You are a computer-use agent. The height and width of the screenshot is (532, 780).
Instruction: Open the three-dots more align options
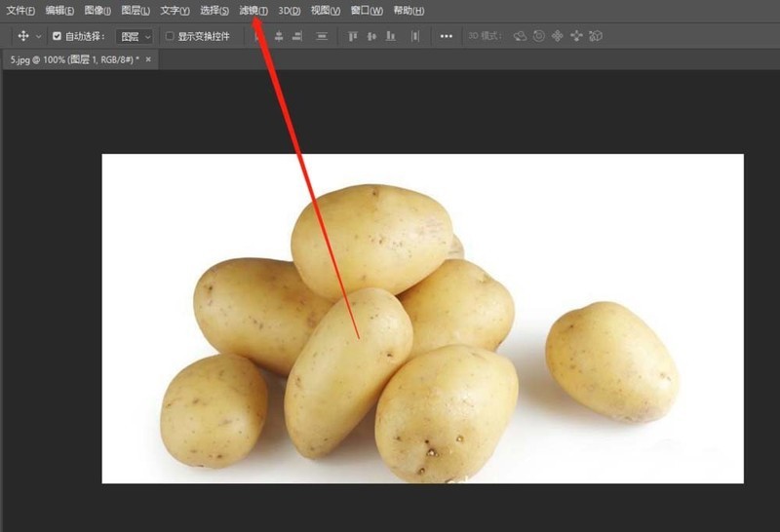[x=447, y=36]
